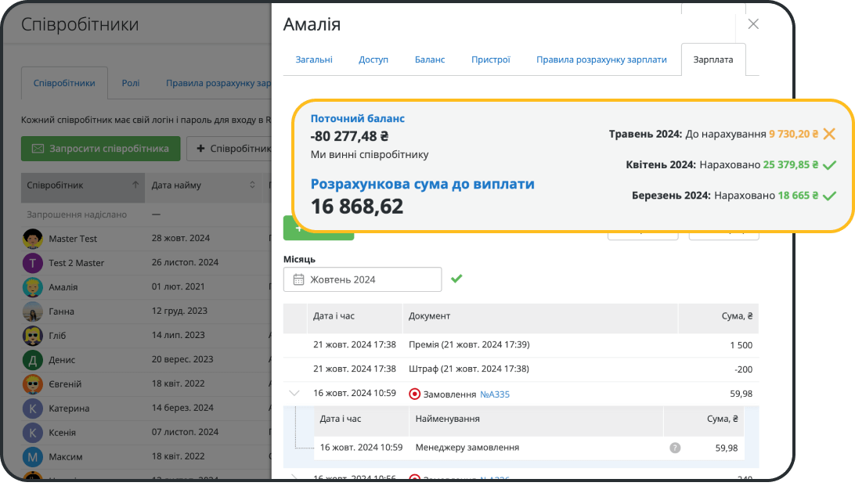The image size is (855, 504).
Task: Sort the Дата найму column
Action: (252, 185)
